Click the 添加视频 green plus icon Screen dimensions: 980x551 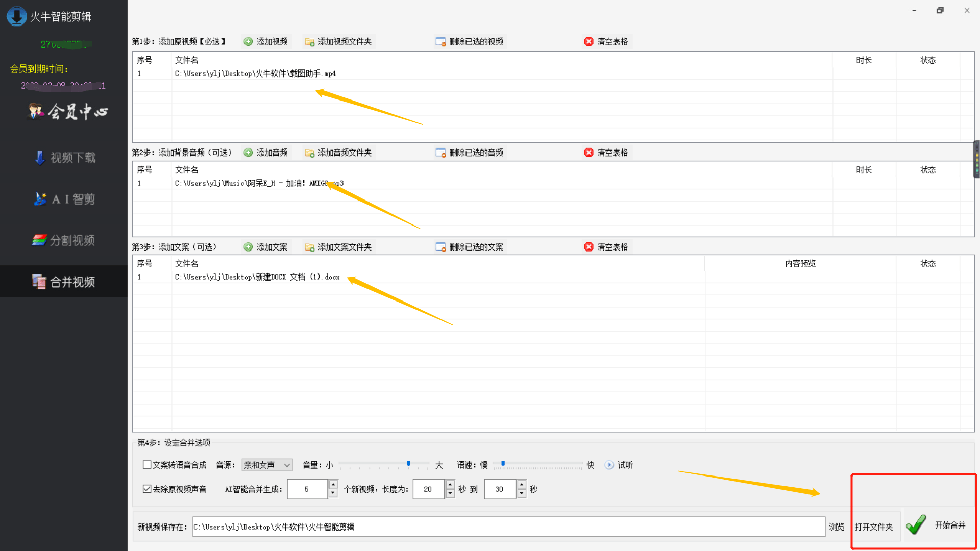(248, 42)
